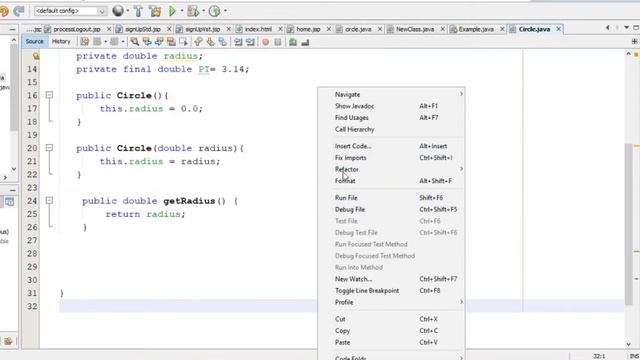The height and width of the screenshot is (360, 640).
Task: Switch to the History view
Action: point(61,42)
